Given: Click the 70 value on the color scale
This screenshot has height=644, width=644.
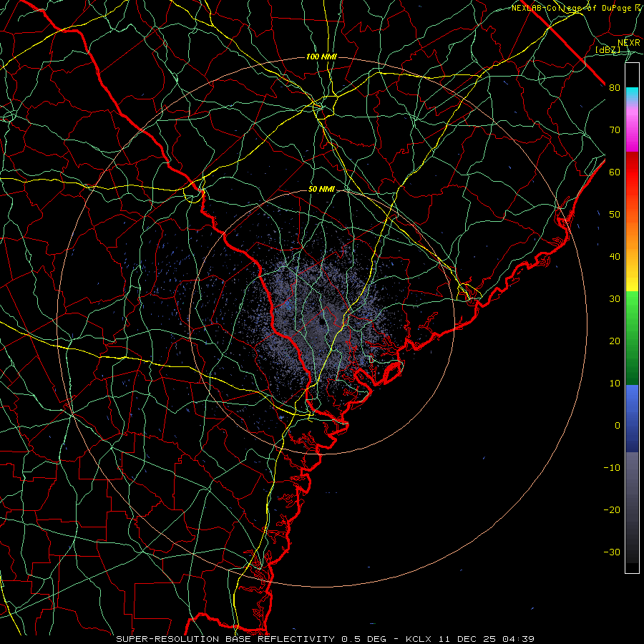Looking at the screenshot, I should 615,130.
